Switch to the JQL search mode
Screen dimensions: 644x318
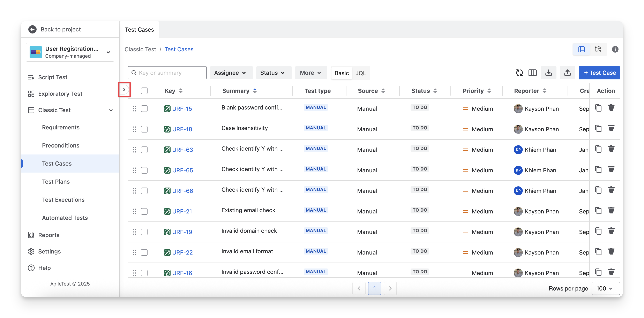click(360, 73)
